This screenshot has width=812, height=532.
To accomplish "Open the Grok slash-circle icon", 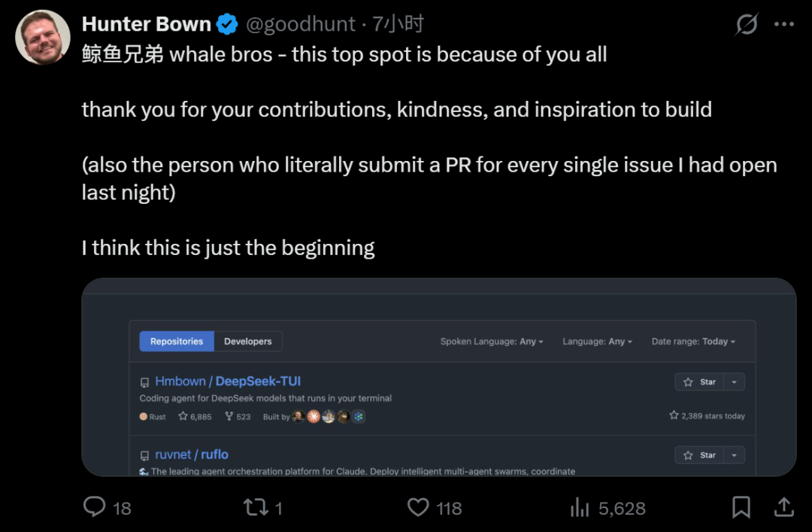I will pyautogui.click(x=747, y=24).
